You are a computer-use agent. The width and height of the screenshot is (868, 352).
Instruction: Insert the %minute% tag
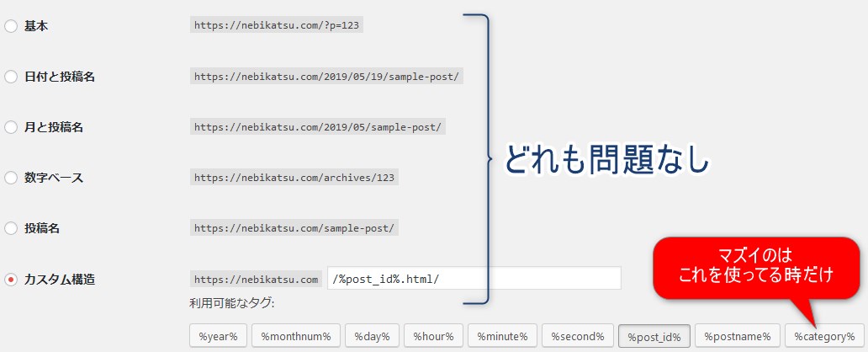tap(501, 336)
